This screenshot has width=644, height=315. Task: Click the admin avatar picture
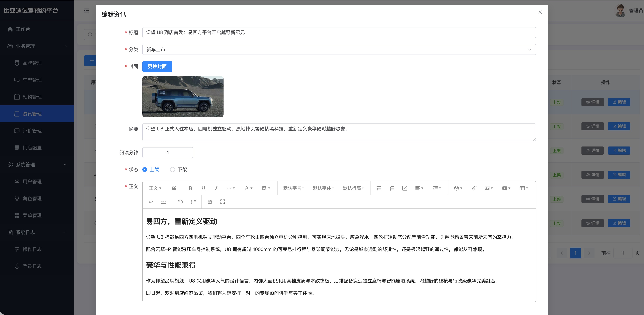tap(620, 10)
